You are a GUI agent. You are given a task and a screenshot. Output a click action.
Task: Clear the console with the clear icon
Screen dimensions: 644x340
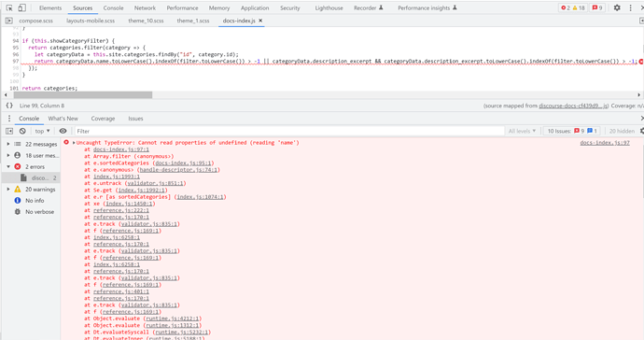click(22, 131)
